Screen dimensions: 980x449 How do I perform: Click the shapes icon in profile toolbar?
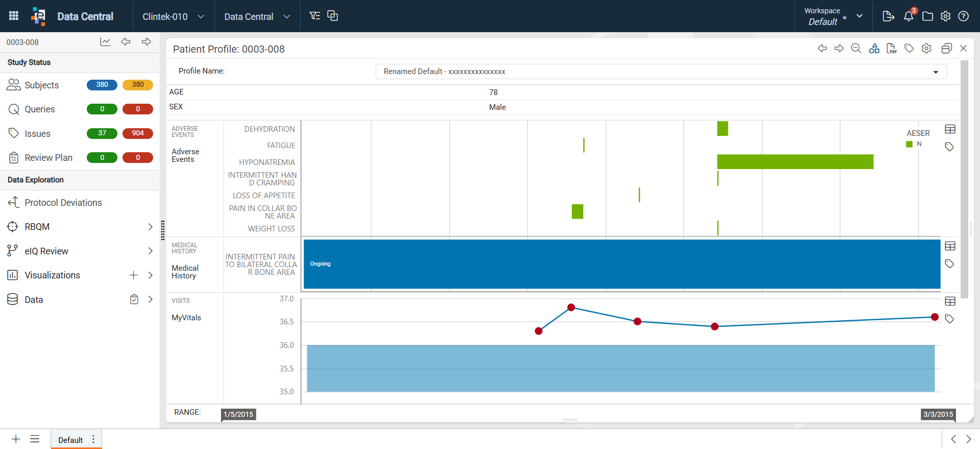[874, 49]
